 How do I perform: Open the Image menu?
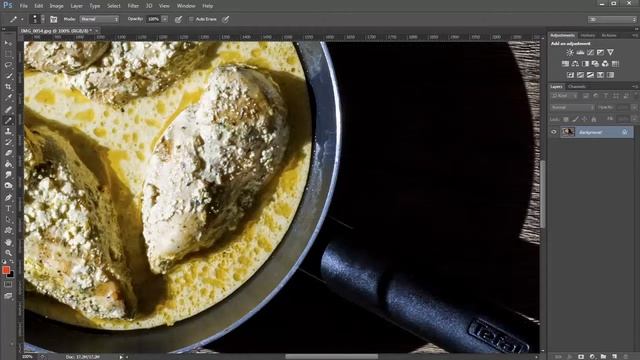[x=56, y=6]
